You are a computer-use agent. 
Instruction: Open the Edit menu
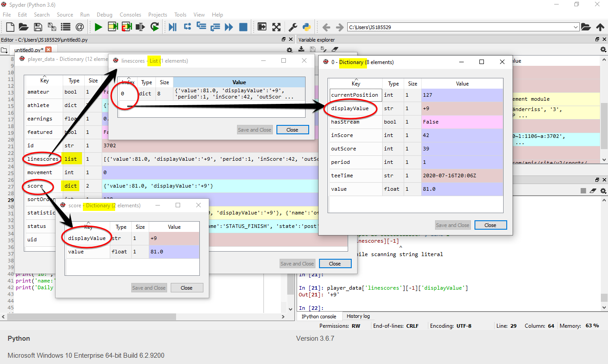click(22, 15)
